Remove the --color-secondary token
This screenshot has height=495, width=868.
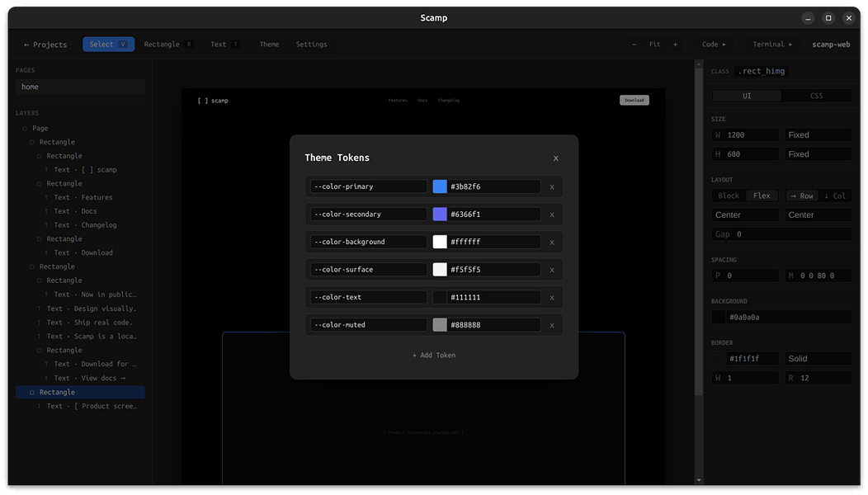[551, 214]
